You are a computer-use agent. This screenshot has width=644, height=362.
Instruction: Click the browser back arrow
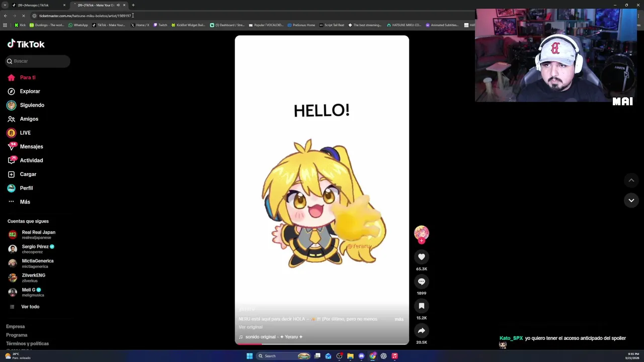(x=6, y=16)
